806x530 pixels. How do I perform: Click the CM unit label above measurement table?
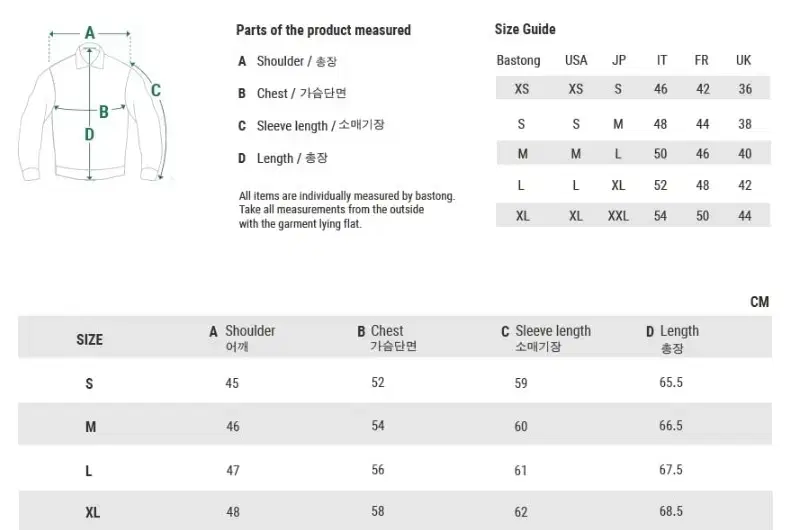[x=759, y=301]
